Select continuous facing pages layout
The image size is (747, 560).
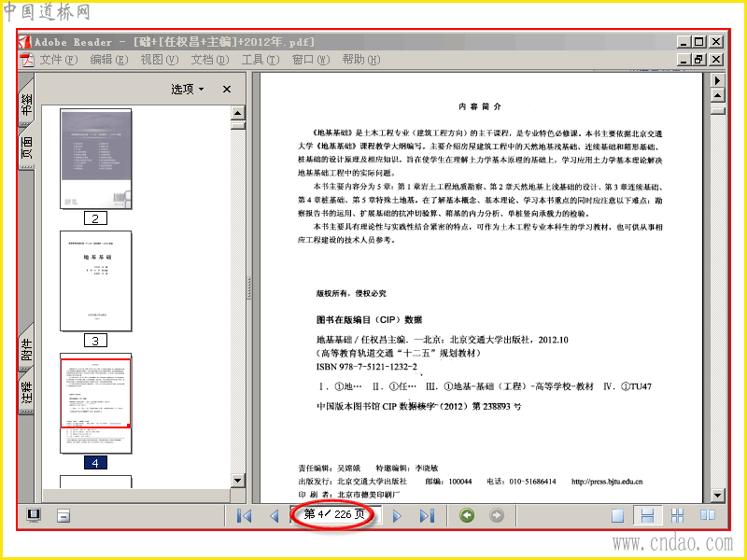(678, 516)
